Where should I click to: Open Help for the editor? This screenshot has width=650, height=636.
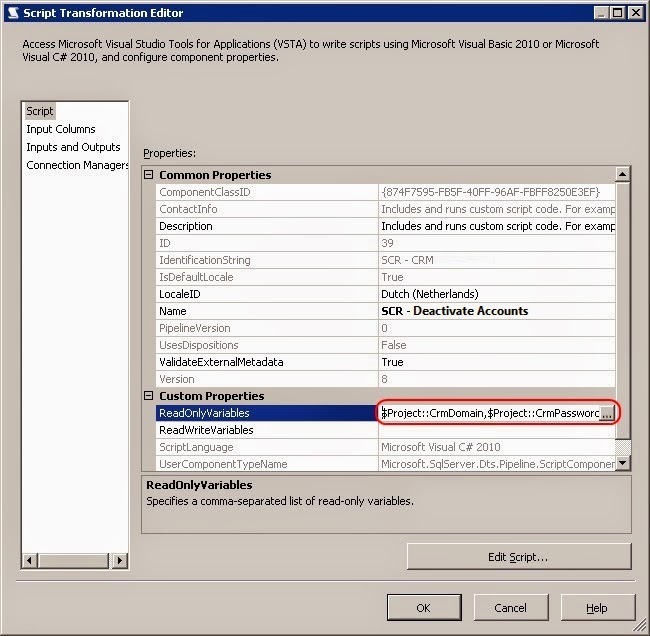coord(597,608)
